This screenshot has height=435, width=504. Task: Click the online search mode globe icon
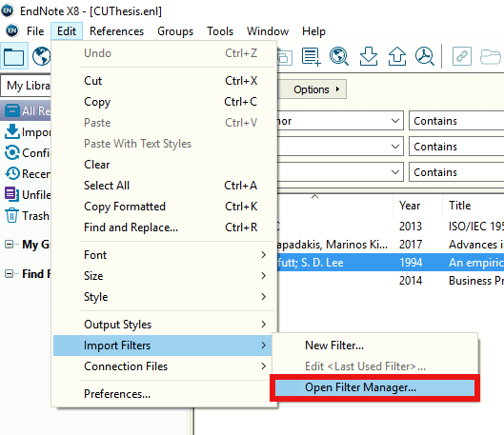coord(42,56)
